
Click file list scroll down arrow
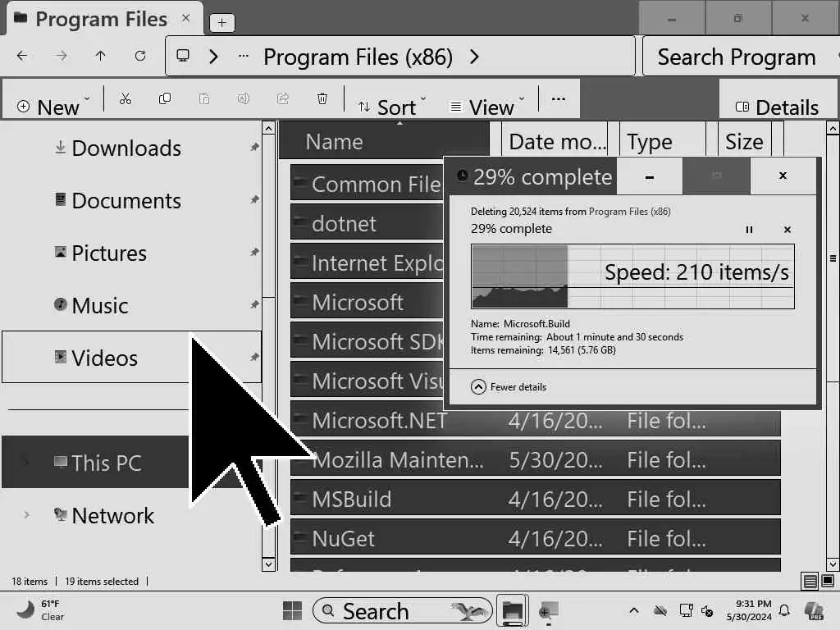(x=833, y=564)
